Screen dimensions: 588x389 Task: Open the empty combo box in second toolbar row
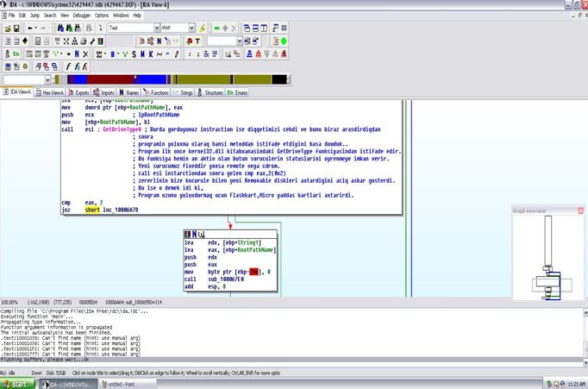click(239, 41)
